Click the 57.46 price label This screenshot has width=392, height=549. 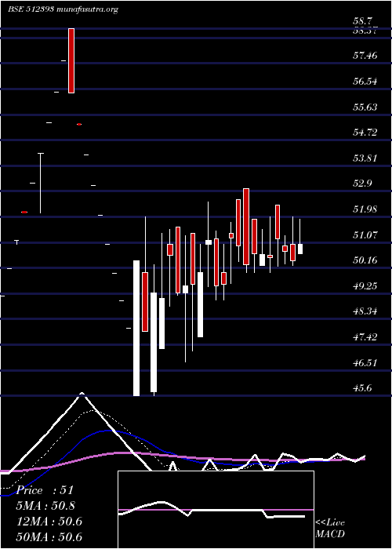(365, 56)
